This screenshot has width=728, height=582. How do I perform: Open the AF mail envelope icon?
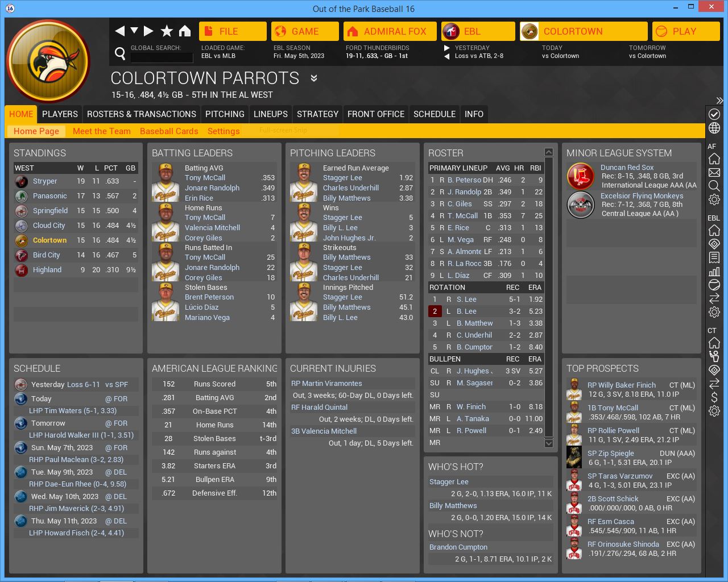tap(714, 172)
